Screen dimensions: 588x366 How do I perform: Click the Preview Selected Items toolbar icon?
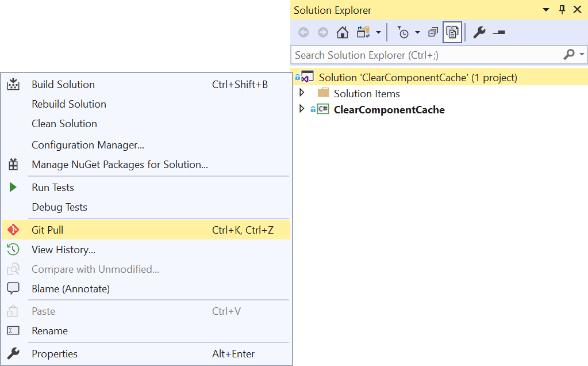[499, 33]
